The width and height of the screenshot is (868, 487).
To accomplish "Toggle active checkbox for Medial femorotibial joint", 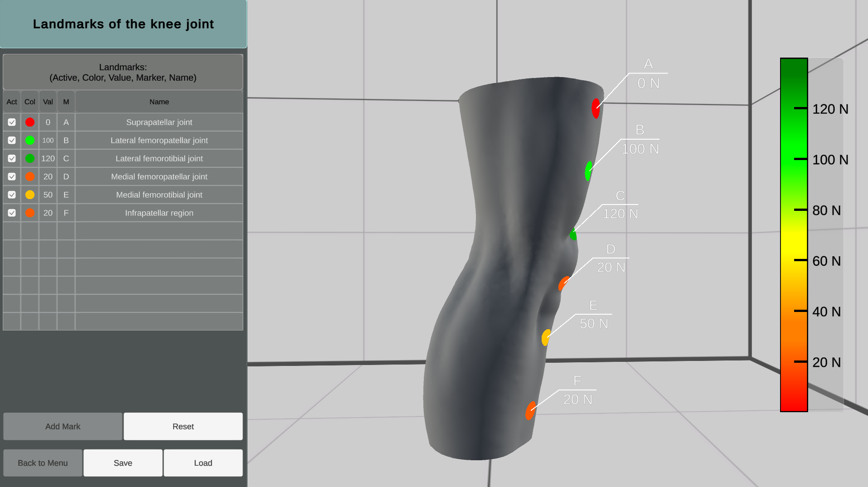I will coord(12,195).
